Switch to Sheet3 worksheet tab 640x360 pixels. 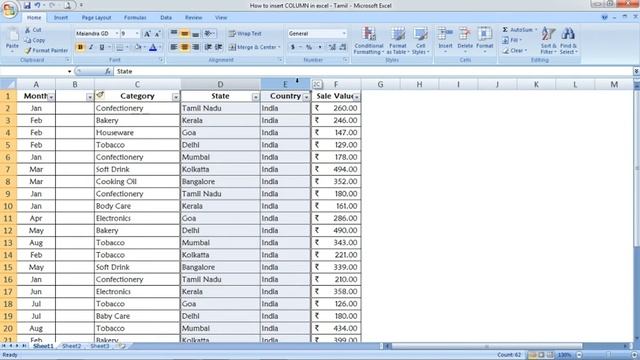100,346
